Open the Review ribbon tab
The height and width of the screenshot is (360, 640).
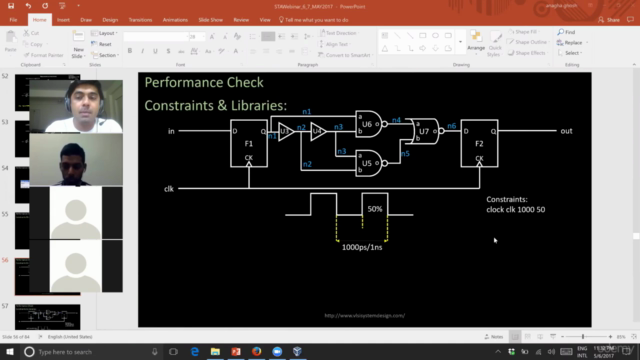pyautogui.click(x=241, y=20)
